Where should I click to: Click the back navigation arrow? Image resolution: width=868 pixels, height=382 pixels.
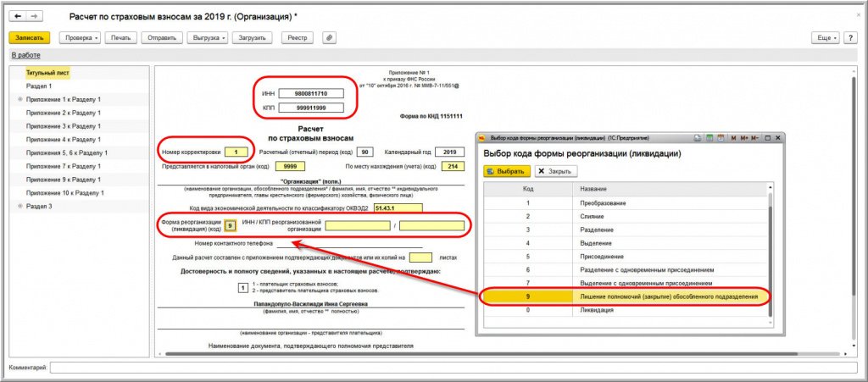pyautogui.click(x=19, y=17)
